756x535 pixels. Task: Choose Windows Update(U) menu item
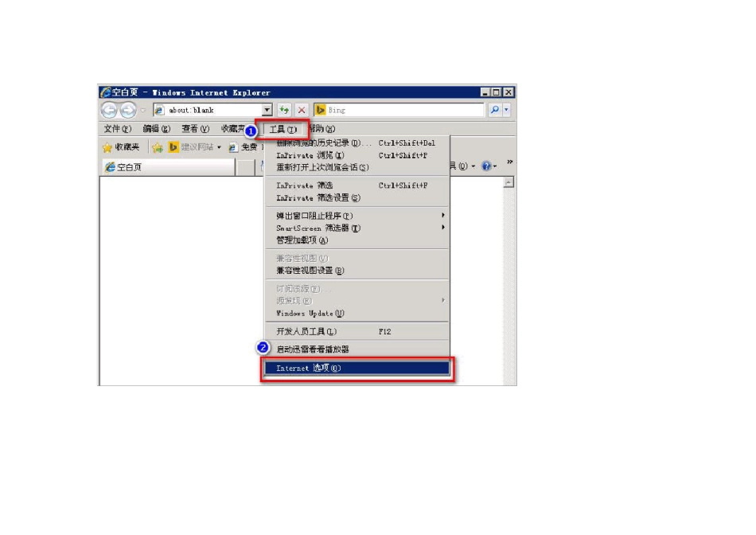[357, 313]
